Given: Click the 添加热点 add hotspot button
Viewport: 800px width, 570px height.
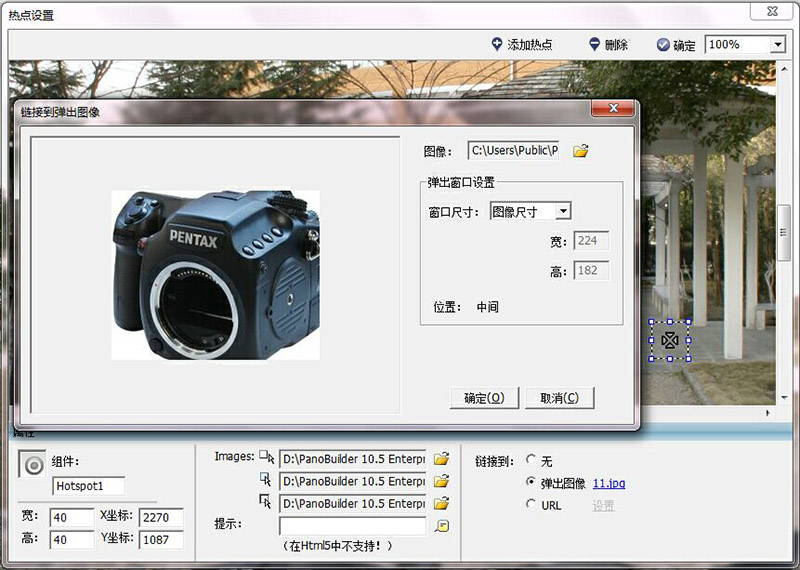Looking at the screenshot, I should (521, 45).
